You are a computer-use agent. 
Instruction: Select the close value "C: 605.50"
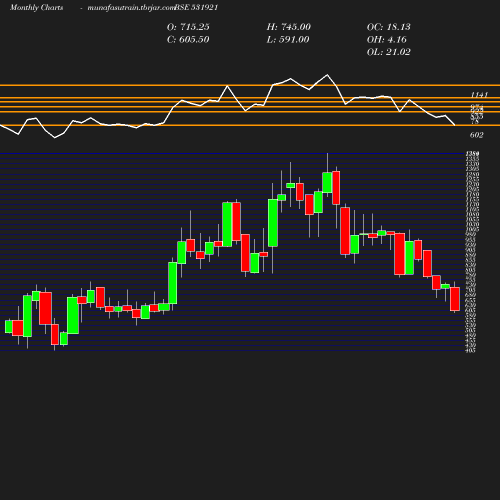[x=188, y=40]
